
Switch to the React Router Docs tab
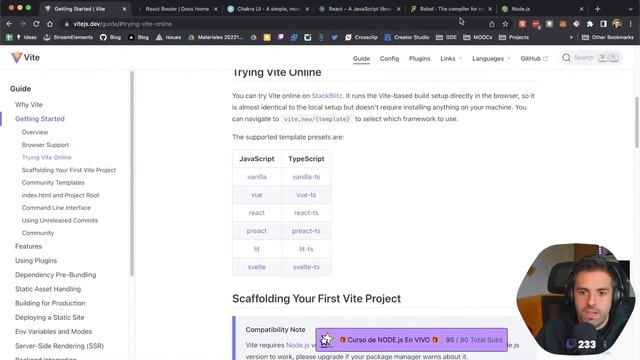click(x=177, y=9)
